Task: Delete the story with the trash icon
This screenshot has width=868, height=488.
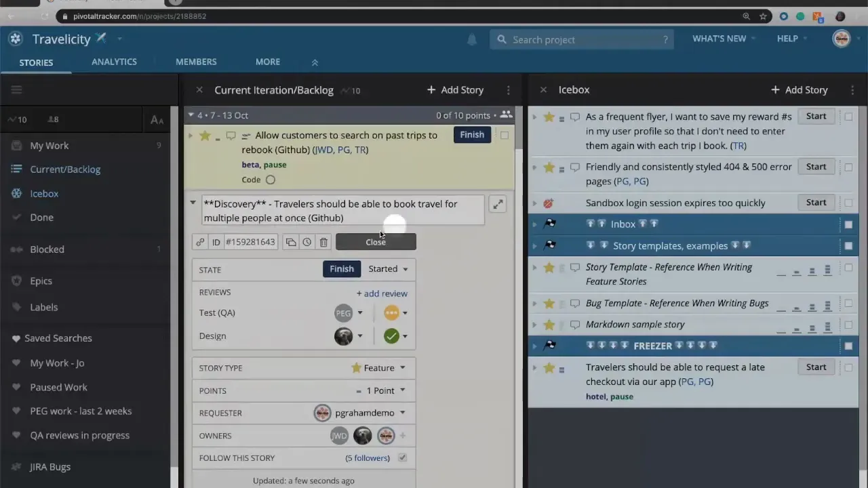Action: click(x=323, y=242)
